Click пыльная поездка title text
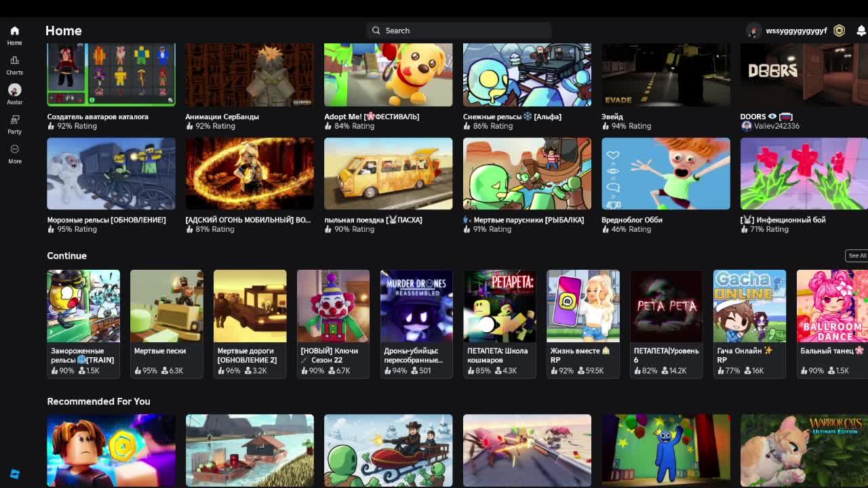 click(x=373, y=220)
